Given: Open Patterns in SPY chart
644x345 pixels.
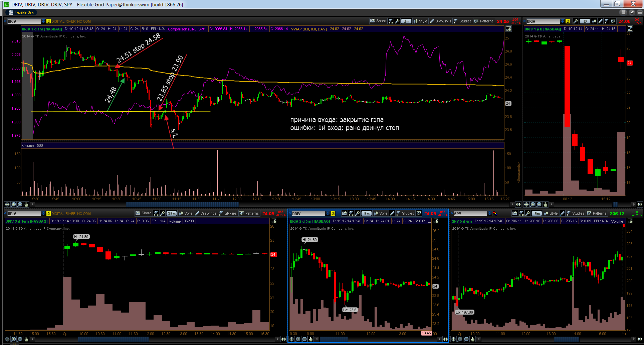Looking at the screenshot, I should 597,213.
